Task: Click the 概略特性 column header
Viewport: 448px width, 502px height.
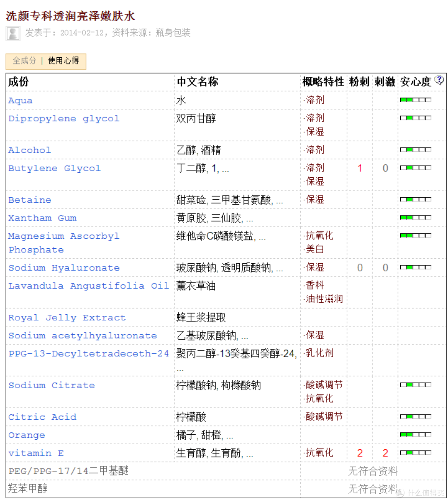Action: click(x=323, y=82)
